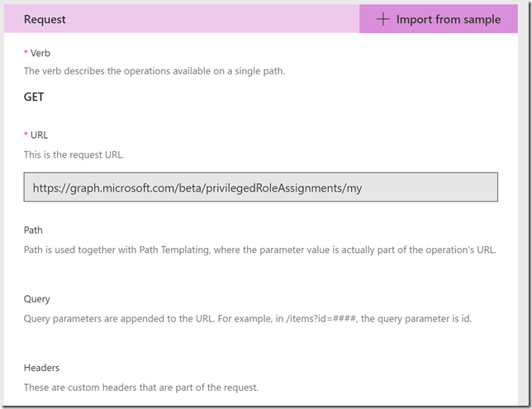The width and height of the screenshot is (532, 409).
Task: Click the custom headers description text
Action: tap(141, 388)
